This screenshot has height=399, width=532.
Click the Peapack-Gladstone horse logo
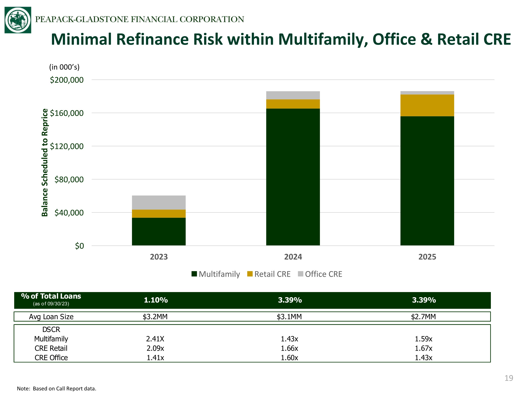tap(18, 20)
